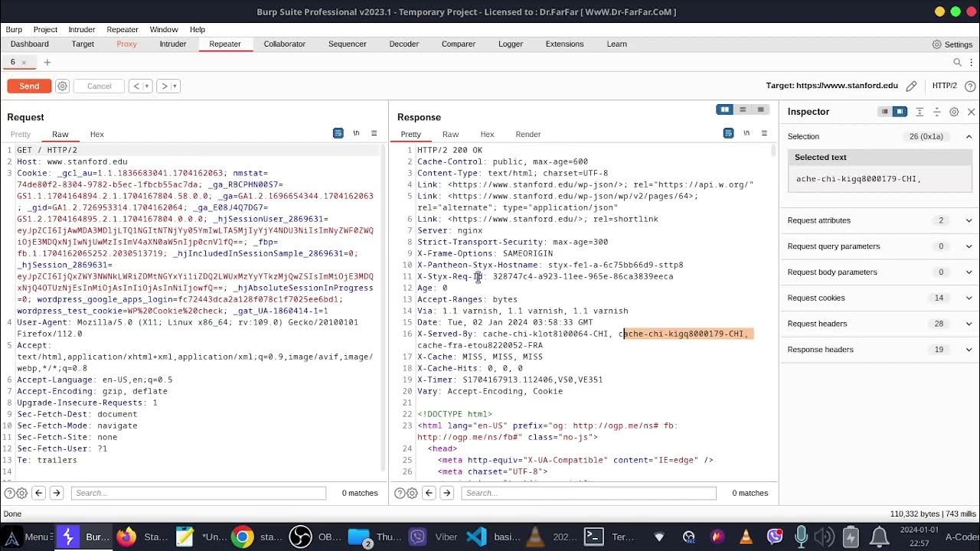Image resolution: width=980 pixels, height=551 pixels.
Task: Open Inspector settings gear icon
Action: [954, 112]
